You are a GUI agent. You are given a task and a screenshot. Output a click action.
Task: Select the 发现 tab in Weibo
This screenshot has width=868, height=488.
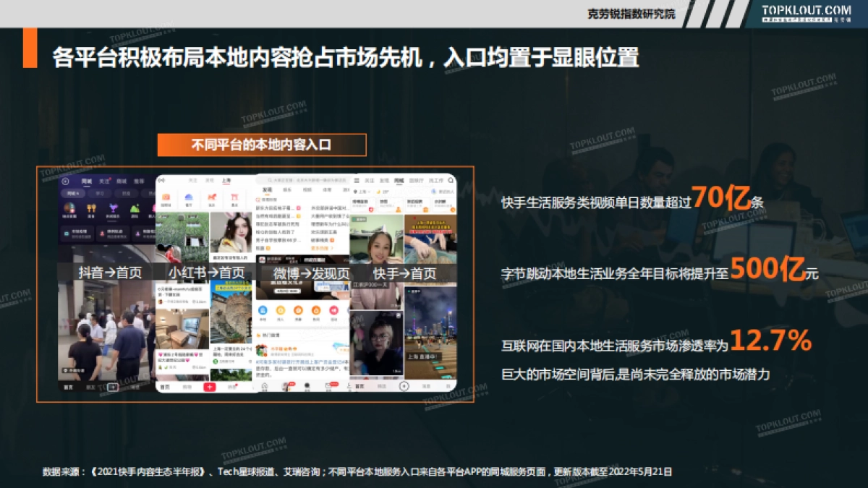268,190
